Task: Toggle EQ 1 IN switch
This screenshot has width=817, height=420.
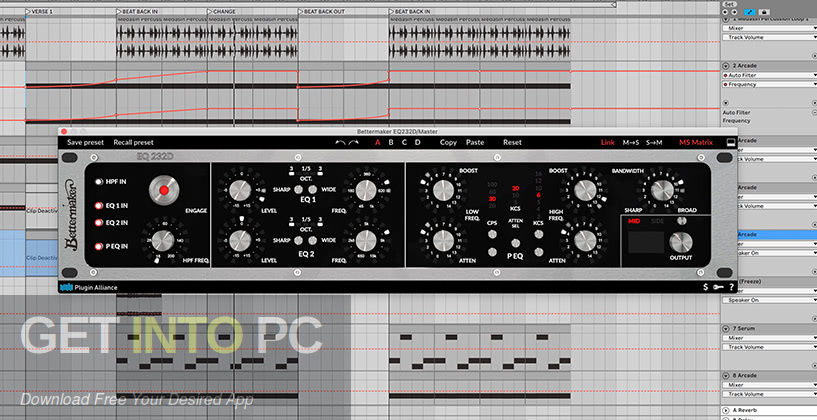Action: pyautogui.click(x=98, y=206)
